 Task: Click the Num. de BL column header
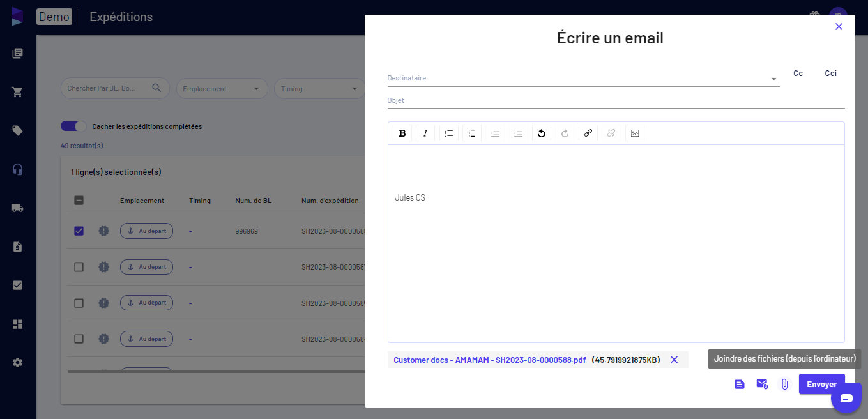[x=254, y=201]
